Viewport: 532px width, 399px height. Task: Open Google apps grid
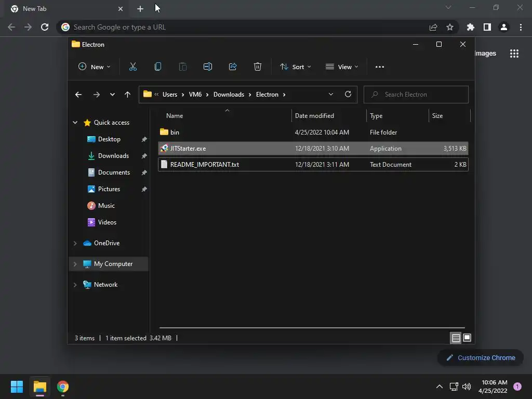514,54
